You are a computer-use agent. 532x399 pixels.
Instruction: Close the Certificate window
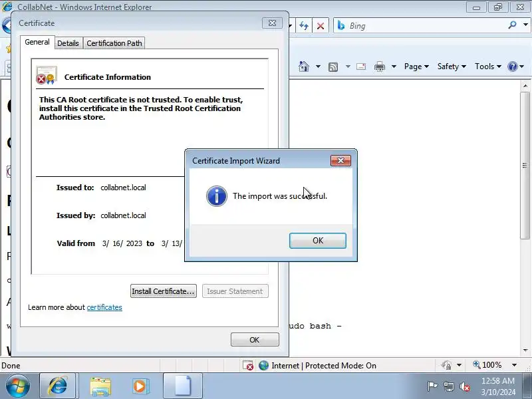[272, 23]
